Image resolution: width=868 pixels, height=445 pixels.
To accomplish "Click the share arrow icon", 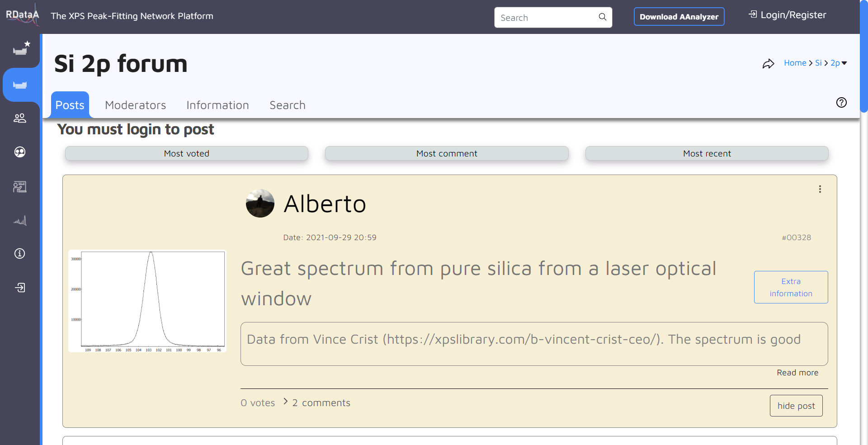I will (x=768, y=64).
